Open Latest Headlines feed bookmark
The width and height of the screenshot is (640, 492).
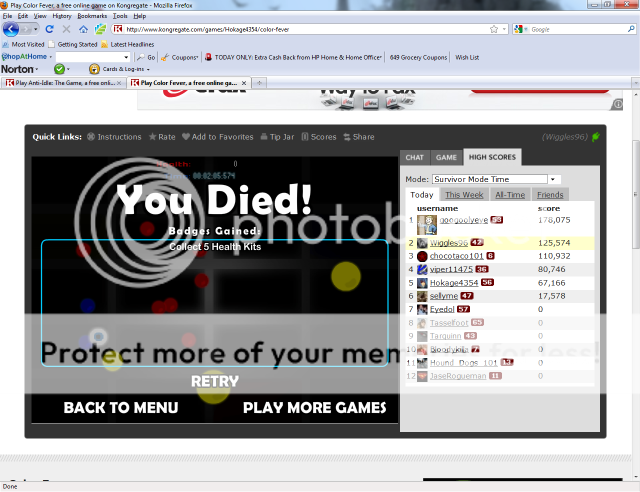click(128, 44)
